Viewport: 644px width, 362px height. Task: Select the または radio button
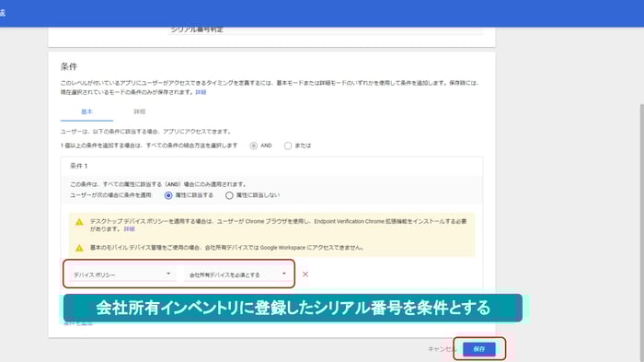click(288, 146)
